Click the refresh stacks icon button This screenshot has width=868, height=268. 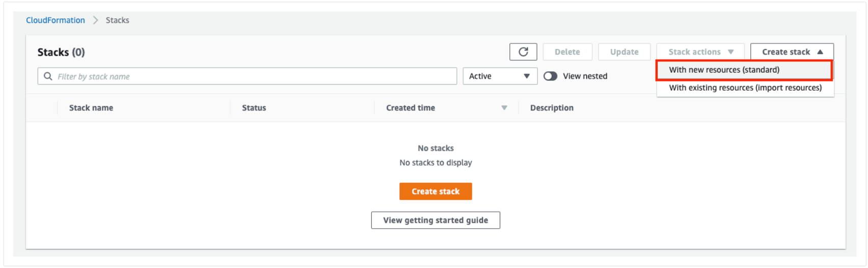[x=523, y=52]
